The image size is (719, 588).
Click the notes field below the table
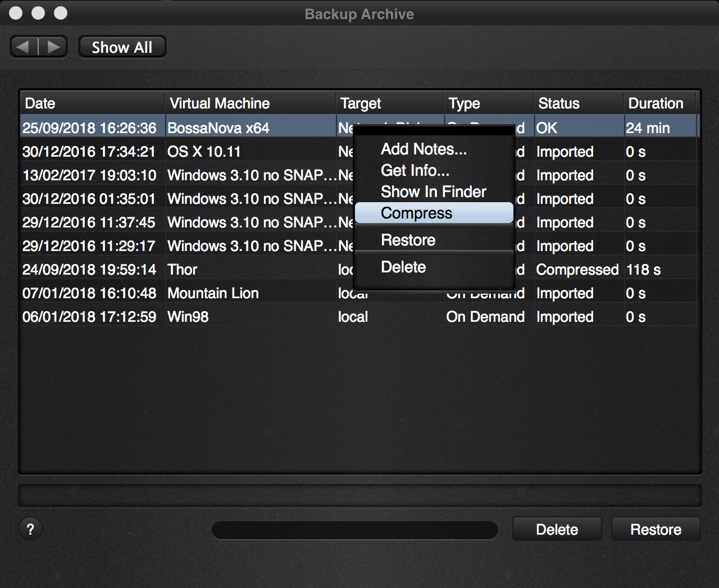point(360,496)
